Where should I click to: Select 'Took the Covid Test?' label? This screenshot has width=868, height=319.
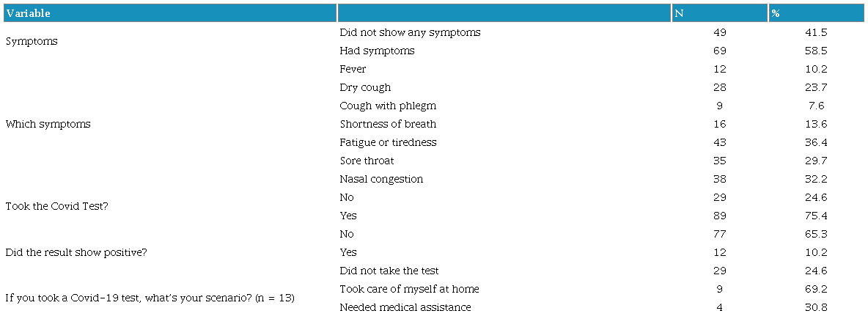(x=56, y=206)
